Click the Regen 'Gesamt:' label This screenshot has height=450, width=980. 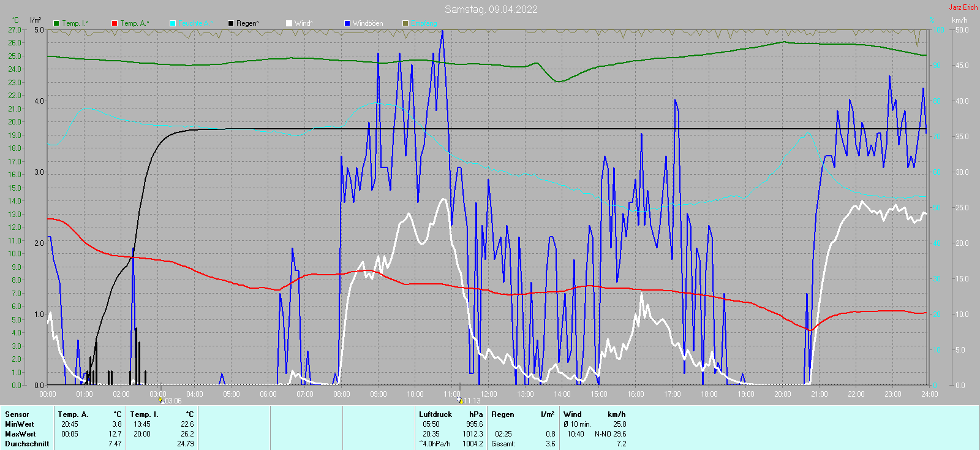point(503,444)
